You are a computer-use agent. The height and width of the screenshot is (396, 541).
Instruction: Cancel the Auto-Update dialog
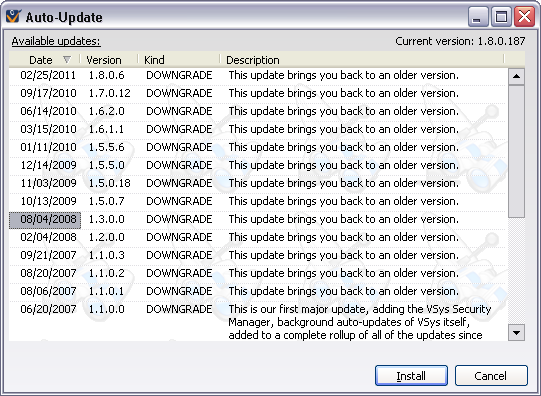pyautogui.click(x=491, y=376)
